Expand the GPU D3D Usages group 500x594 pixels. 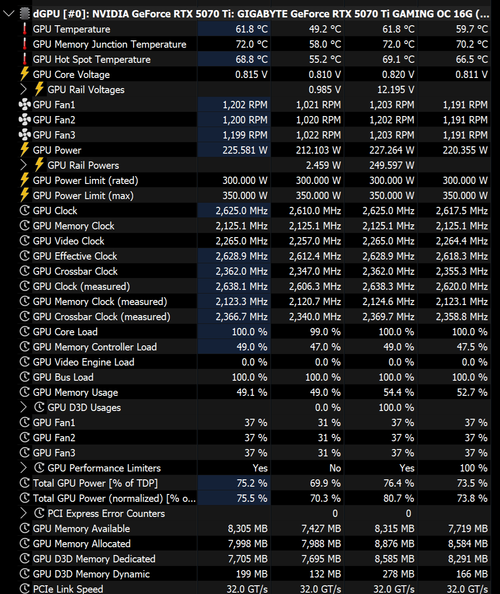pos(23,407)
